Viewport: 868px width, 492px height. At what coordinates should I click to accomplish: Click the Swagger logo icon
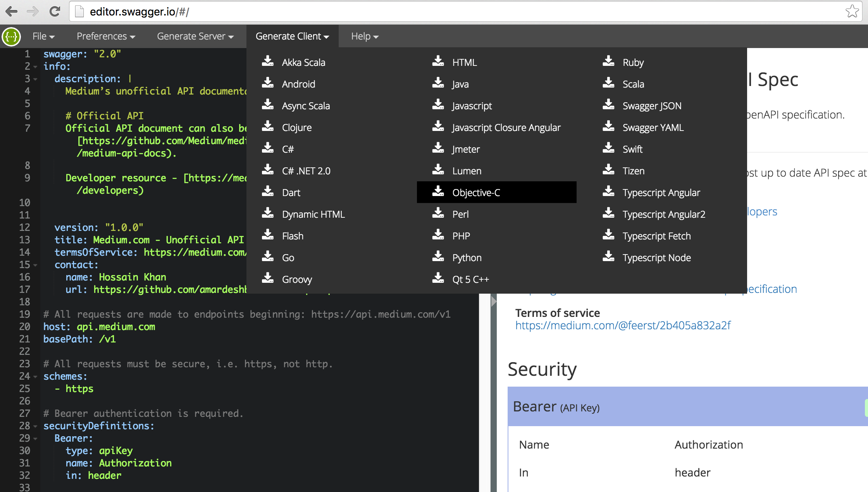11,36
